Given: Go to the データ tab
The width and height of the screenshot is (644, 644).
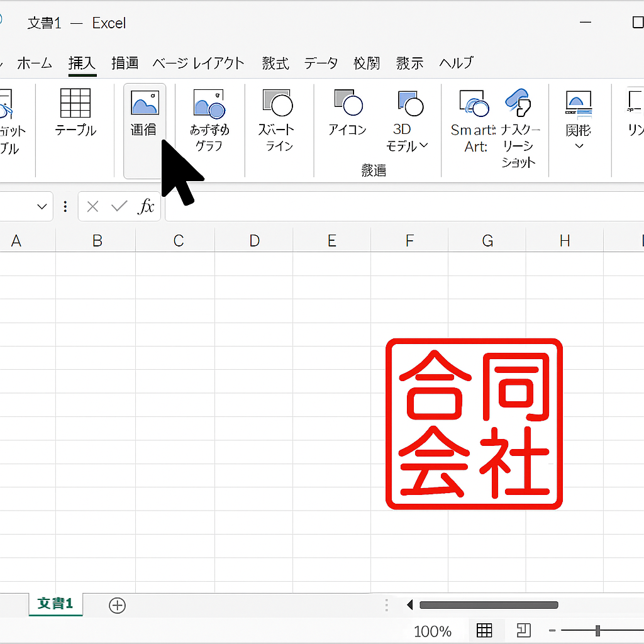Looking at the screenshot, I should click(x=321, y=64).
